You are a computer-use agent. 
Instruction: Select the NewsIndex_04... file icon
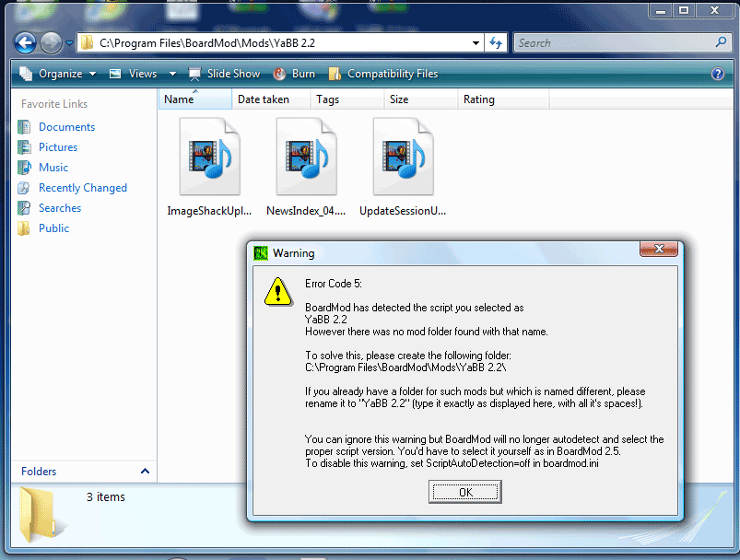pos(307,157)
